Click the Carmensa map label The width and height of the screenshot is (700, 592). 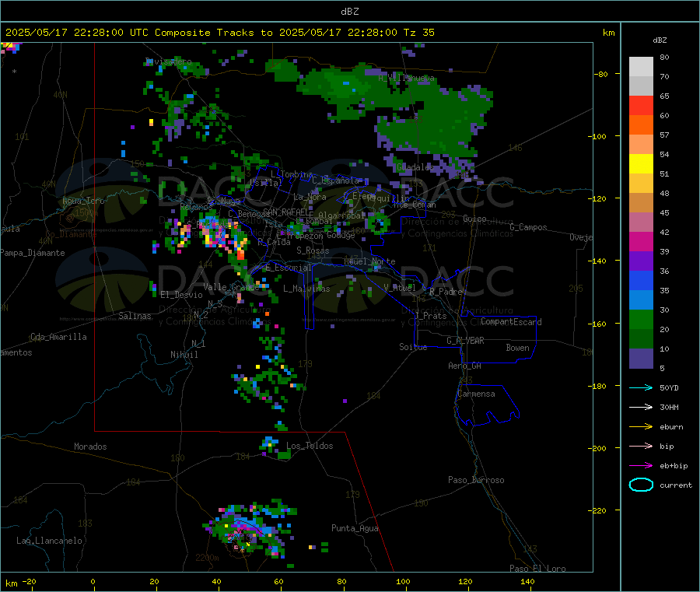tap(476, 394)
